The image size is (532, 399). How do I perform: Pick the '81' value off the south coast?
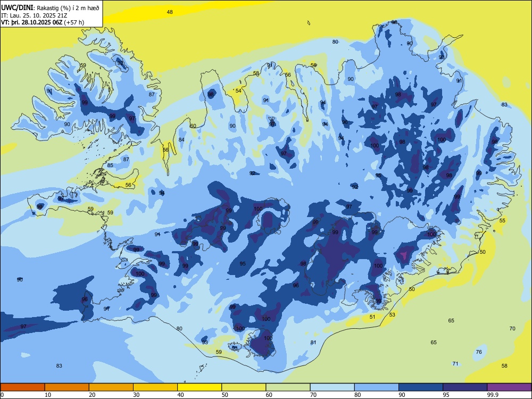click(313, 342)
